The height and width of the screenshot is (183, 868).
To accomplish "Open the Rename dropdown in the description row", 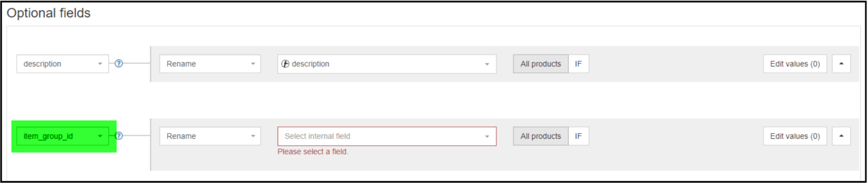I will coord(210,64).
